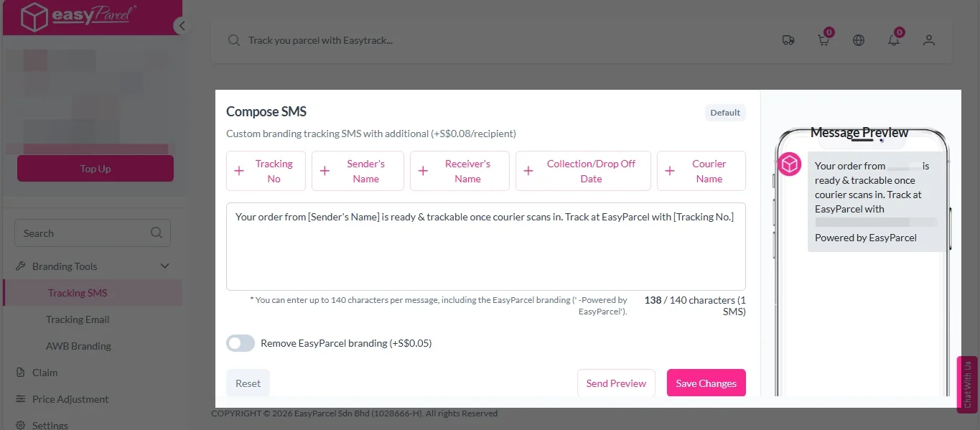Insert the Tracking No placeholder tag
Image resolution: width=980 pixels, height=430 pixels.
266,171
